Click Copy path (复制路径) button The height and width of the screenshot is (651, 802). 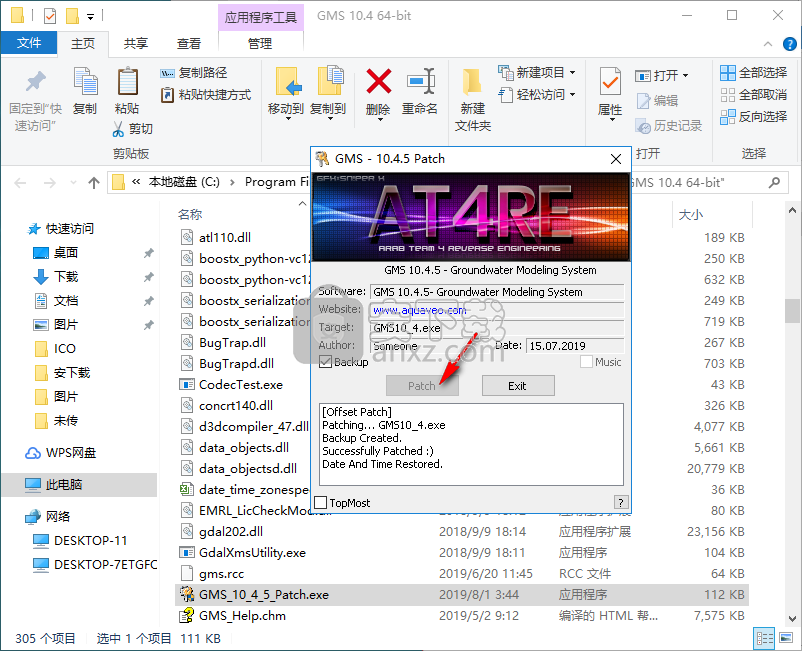coord(194,73)
